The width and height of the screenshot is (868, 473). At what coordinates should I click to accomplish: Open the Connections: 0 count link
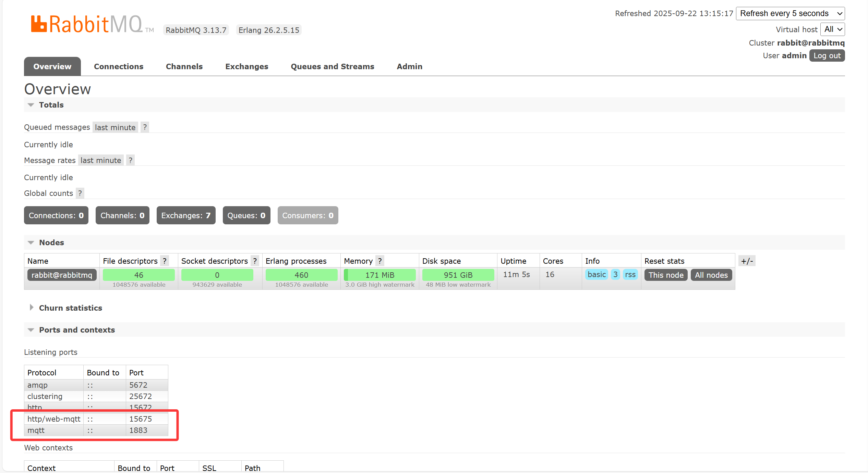click(56, 215)
